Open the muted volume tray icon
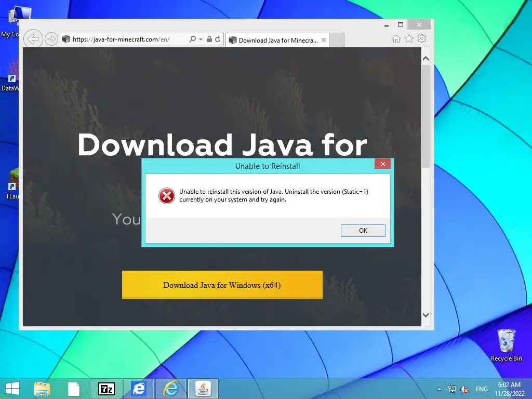The image size is (532, 399). (464, 389)
